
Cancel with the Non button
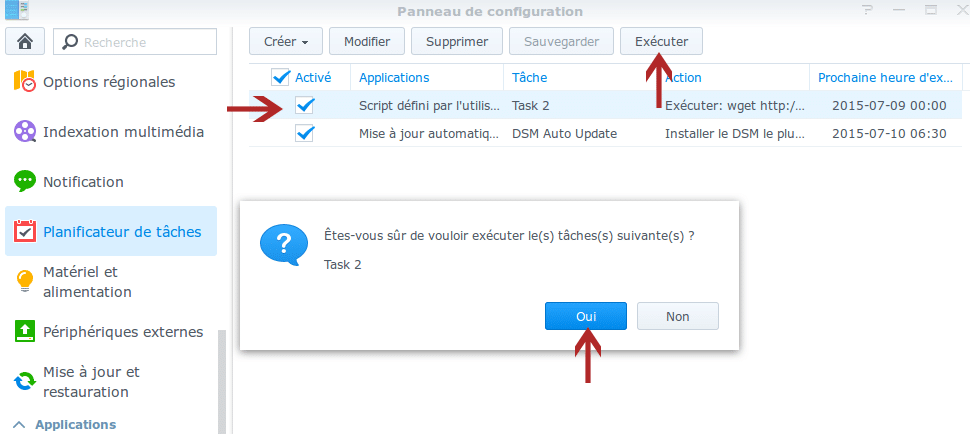677,316
